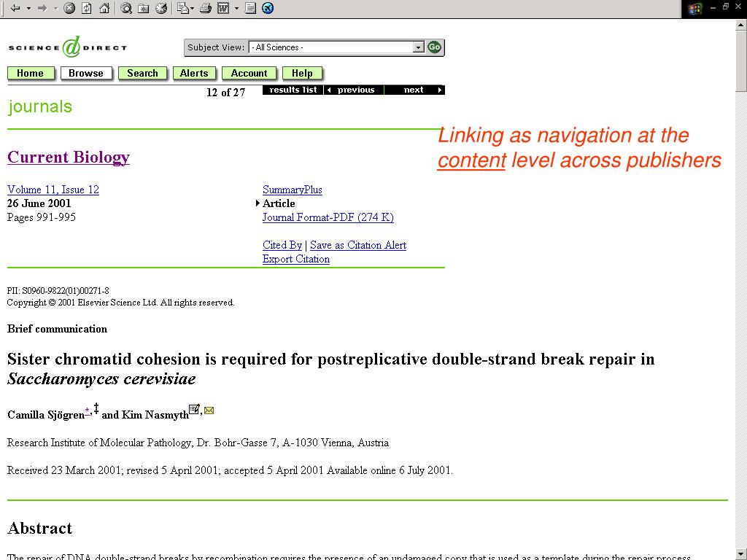Image resolution: width=747 pixels, height=560 pixels.
Task: Open the Search tab
Action: [x=142, y=74]
